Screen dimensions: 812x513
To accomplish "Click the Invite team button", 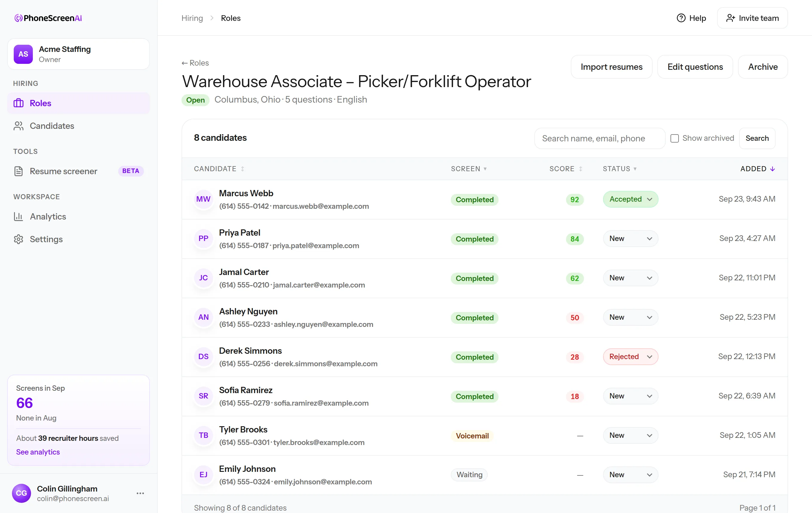I will coord(752,18).
